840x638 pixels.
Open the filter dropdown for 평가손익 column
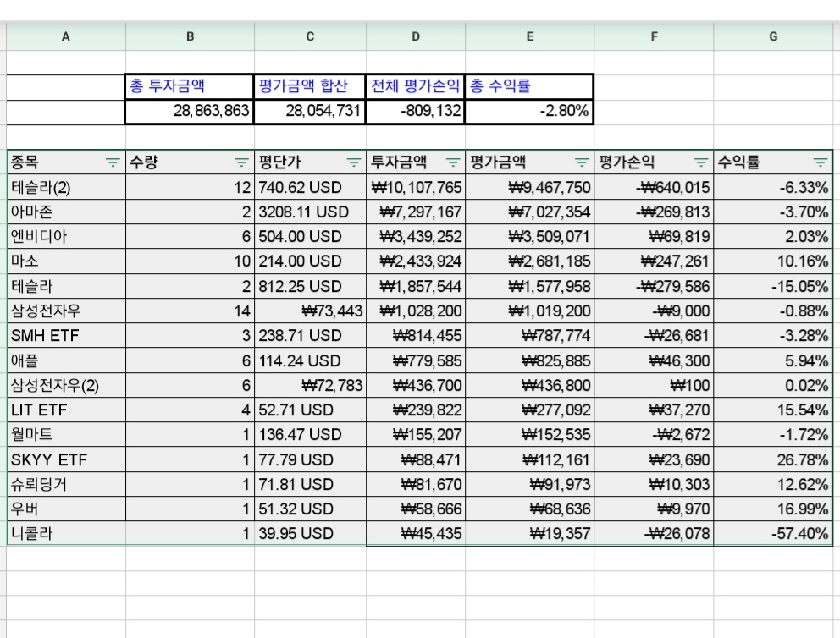701,162
